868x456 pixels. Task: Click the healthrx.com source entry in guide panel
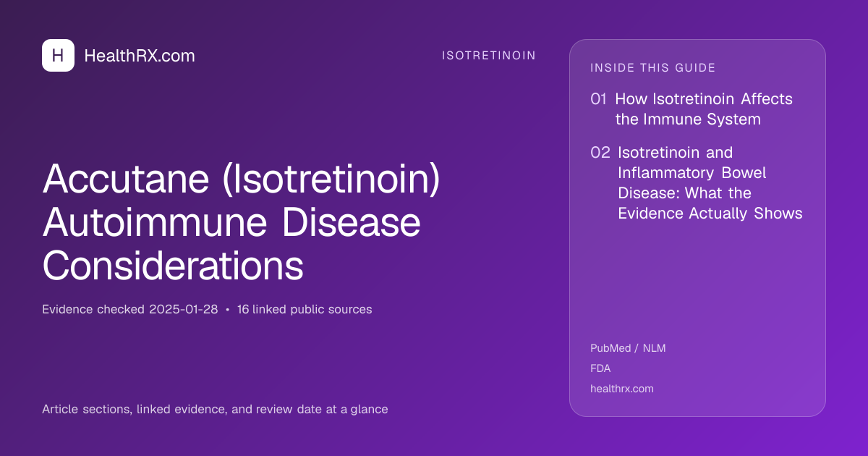(x=622, y=389)
